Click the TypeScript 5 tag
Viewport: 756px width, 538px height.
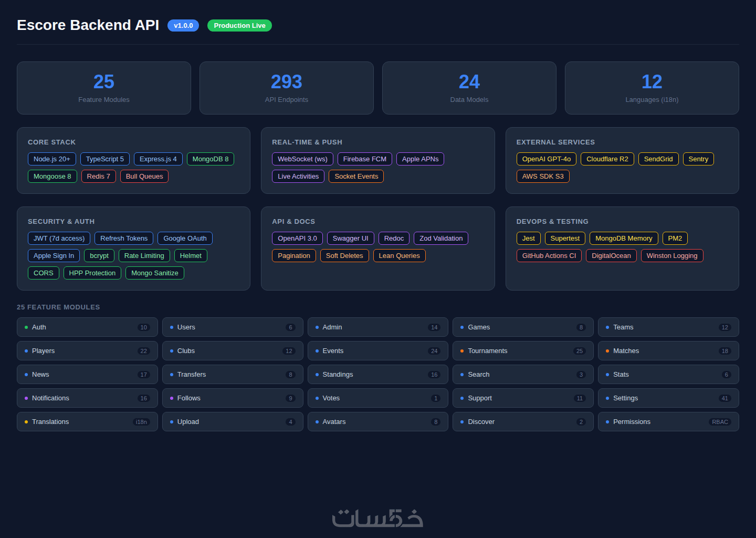pos(105,159)
